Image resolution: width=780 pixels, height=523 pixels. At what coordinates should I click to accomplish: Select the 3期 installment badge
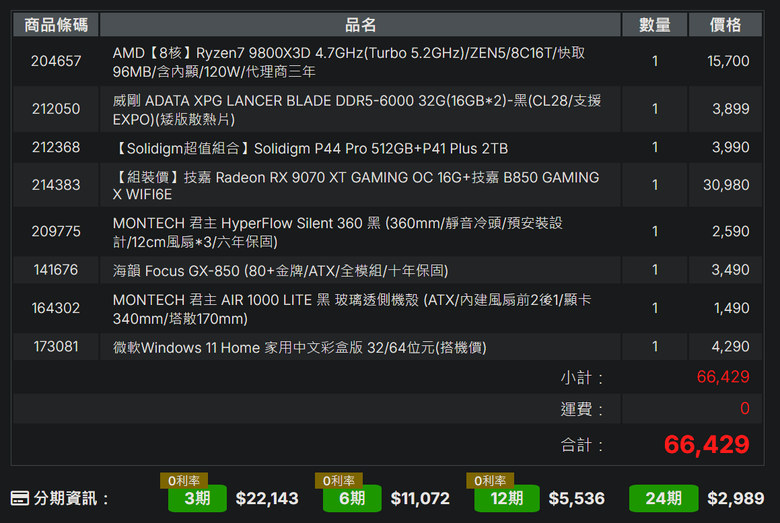coord(197,498)
